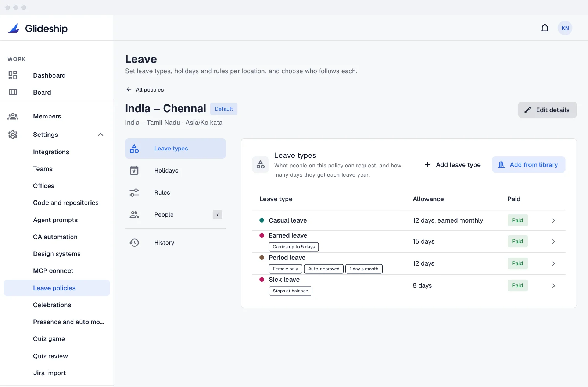This screenshot has width=588, height=387.
Task: Open Board in the sidebar
Action: [x=57, y=92]
